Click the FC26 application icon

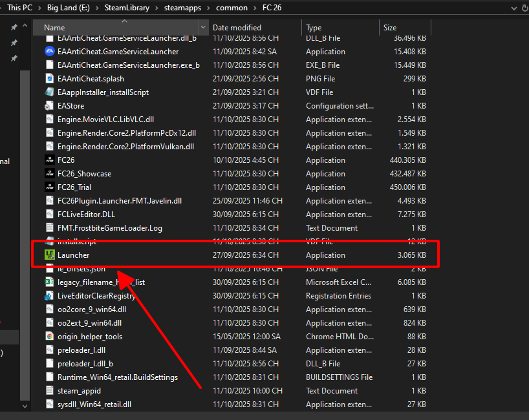point(49,160)
